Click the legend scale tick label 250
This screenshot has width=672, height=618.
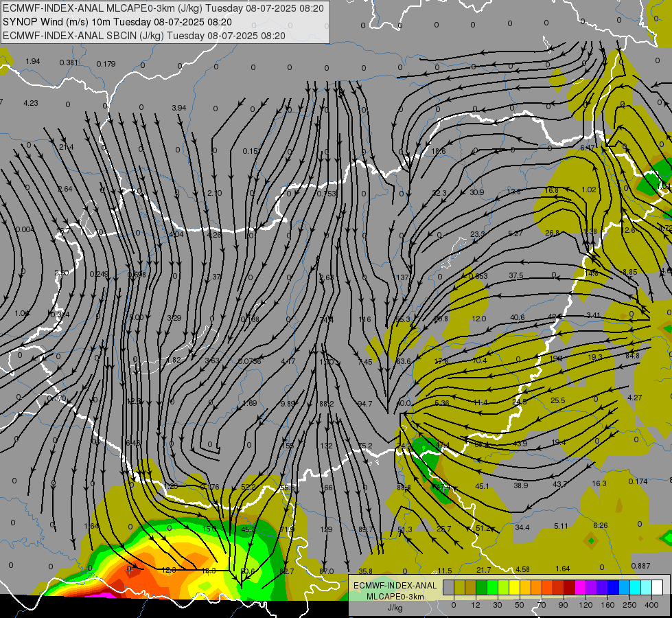(x=629, y=605)
